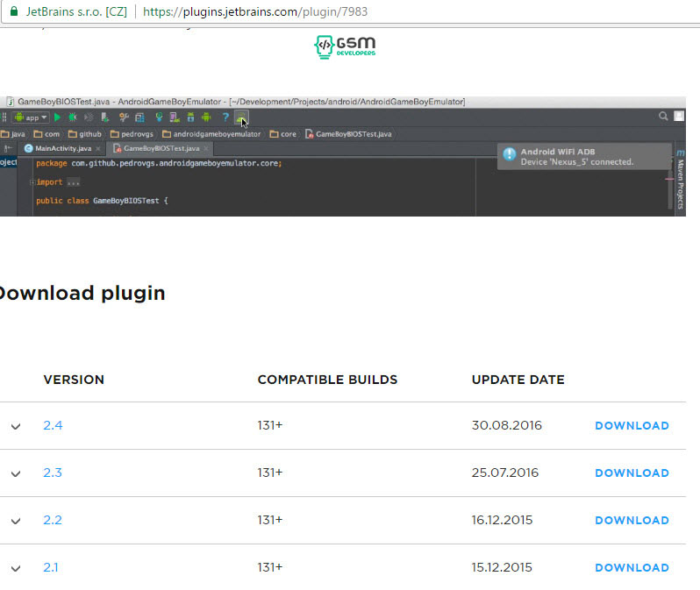
Task: Select the androidgameboyemulator breadcrumb folder
Action: point(211,134)
